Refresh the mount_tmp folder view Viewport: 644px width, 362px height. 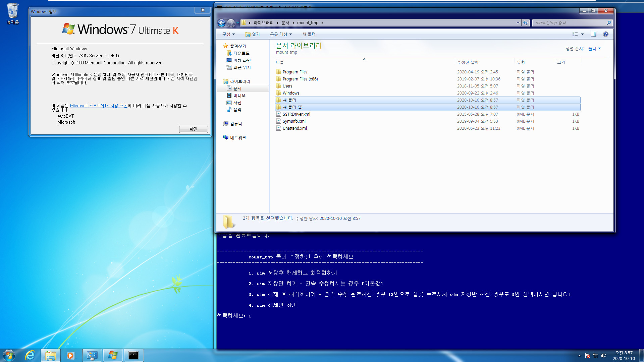526,23
